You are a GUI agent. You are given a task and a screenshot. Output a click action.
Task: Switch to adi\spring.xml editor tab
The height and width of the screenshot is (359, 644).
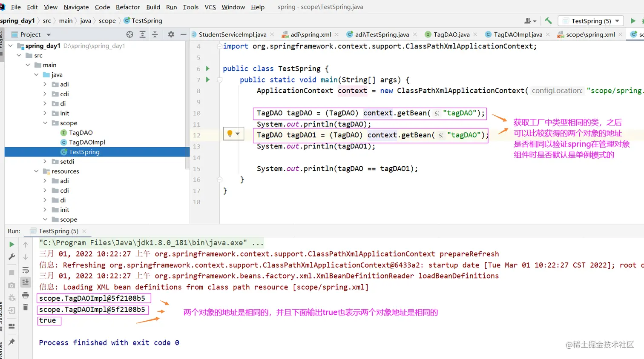(x=310, y=34)
